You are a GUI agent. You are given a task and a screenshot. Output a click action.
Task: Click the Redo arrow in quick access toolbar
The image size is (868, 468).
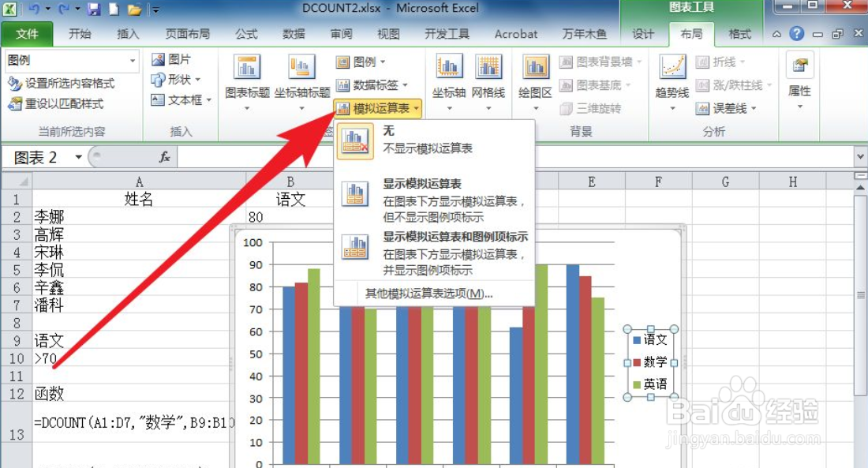point(64,9)
